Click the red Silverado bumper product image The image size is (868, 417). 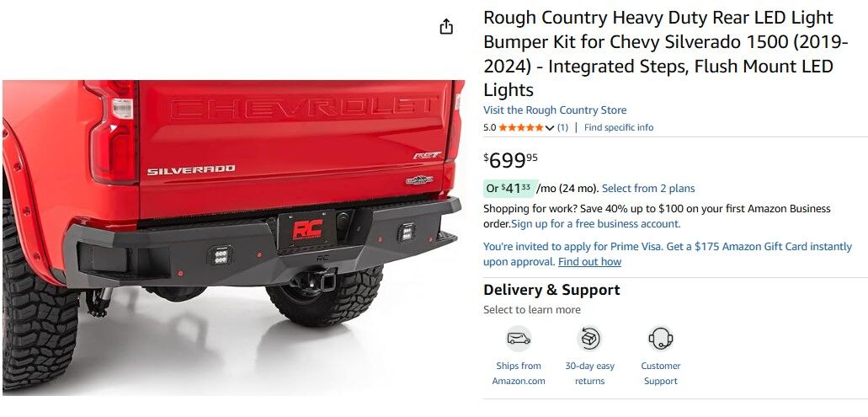point(233,238)
